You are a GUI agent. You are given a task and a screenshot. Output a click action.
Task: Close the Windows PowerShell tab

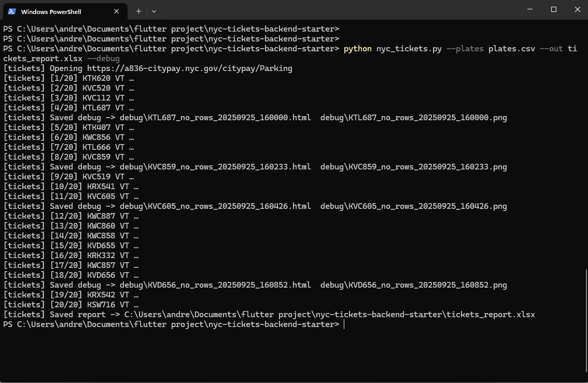point(117,11)
